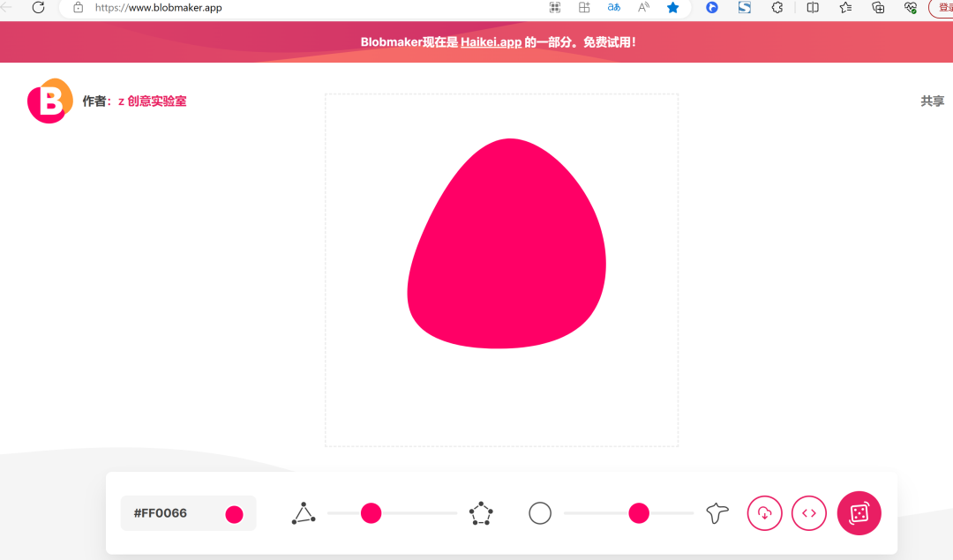Click the 登录 sign-in button
The height and width of the screenshot is (560, 953).
(943, 7)
